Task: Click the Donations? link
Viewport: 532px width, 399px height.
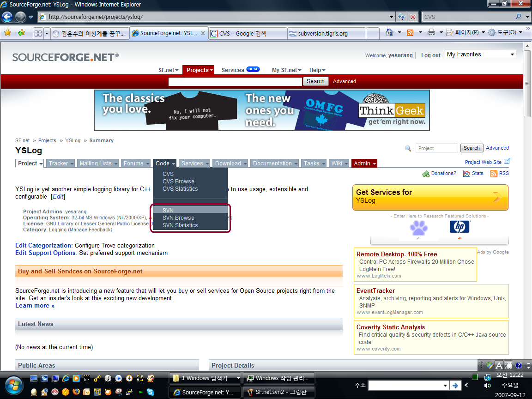Action: [x=443, y=173]
